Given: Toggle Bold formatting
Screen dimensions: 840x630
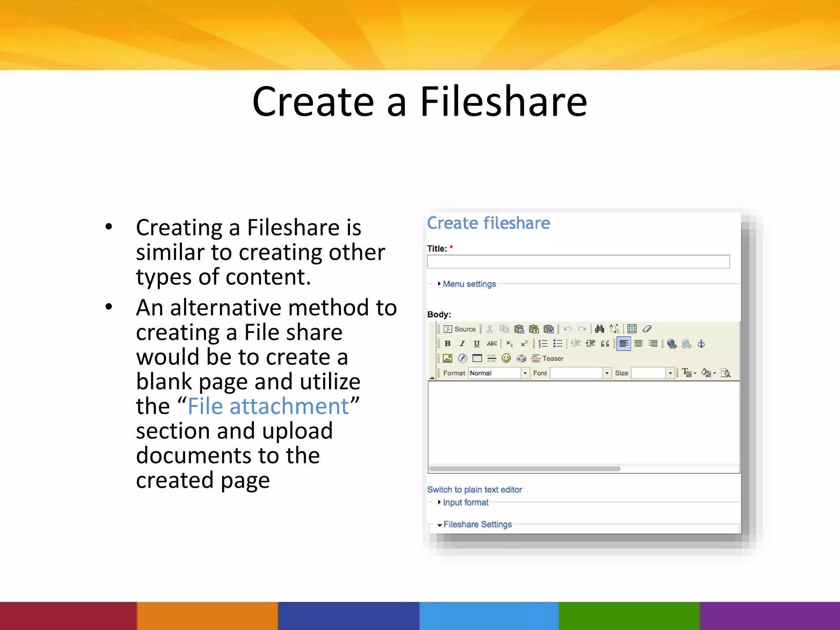Looking at the screenshot, I should click(x=447, y=344).
